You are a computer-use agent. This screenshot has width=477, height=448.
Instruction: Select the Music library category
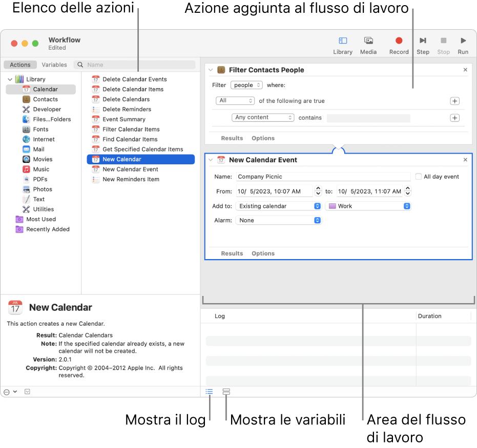tap(36, 169)
